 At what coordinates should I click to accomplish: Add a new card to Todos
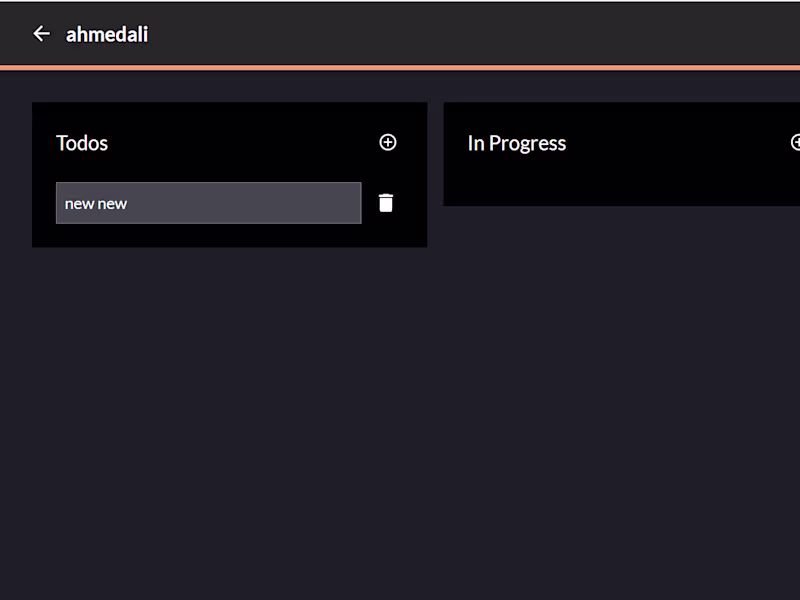(388, 142)
